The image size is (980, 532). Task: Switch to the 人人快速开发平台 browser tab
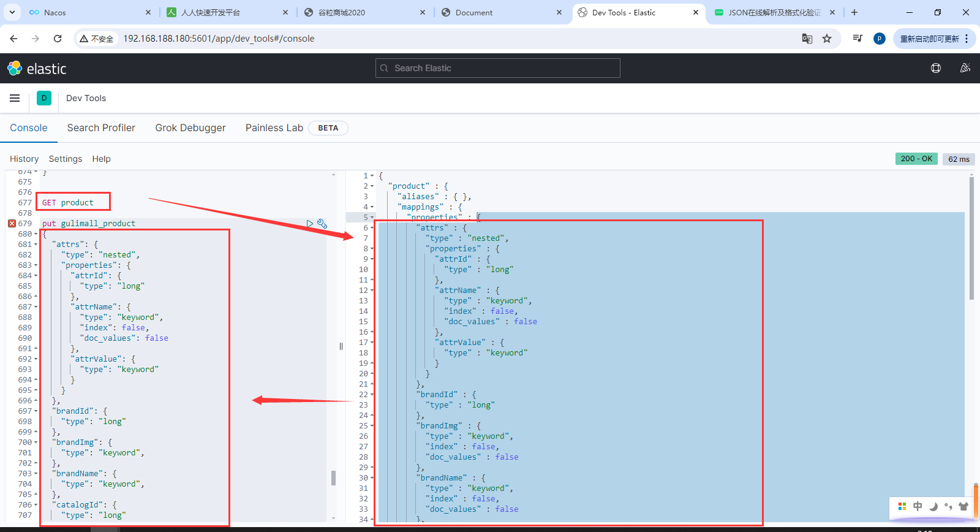tap(228, 12)
